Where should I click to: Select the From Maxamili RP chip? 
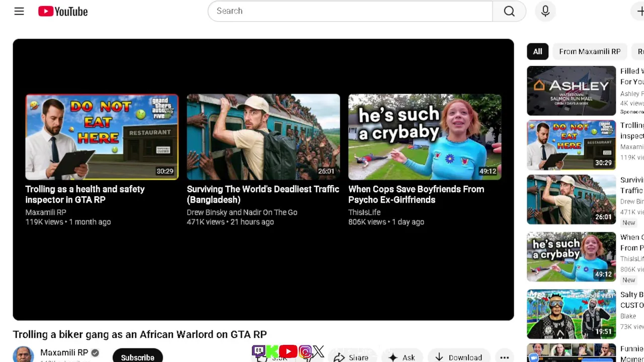tap(590, 51)
